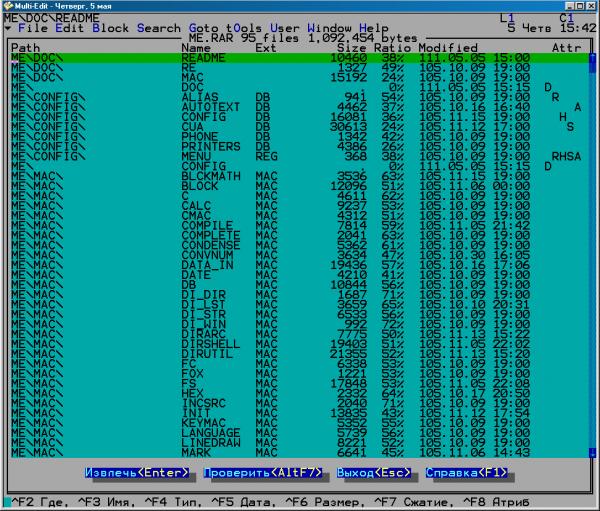Open the Search menu

pos(157,28)
